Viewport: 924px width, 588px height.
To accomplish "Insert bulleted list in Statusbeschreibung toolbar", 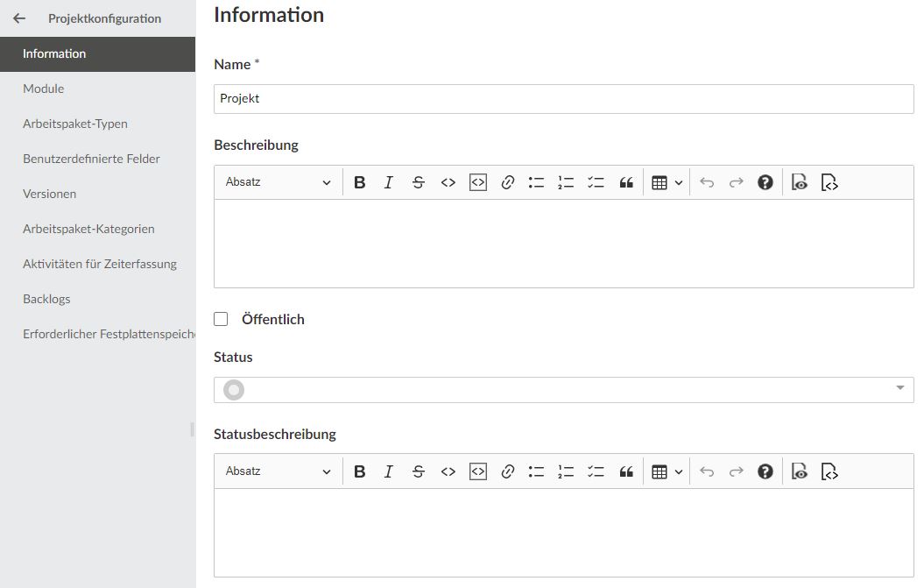I will (x=536, y=471).
